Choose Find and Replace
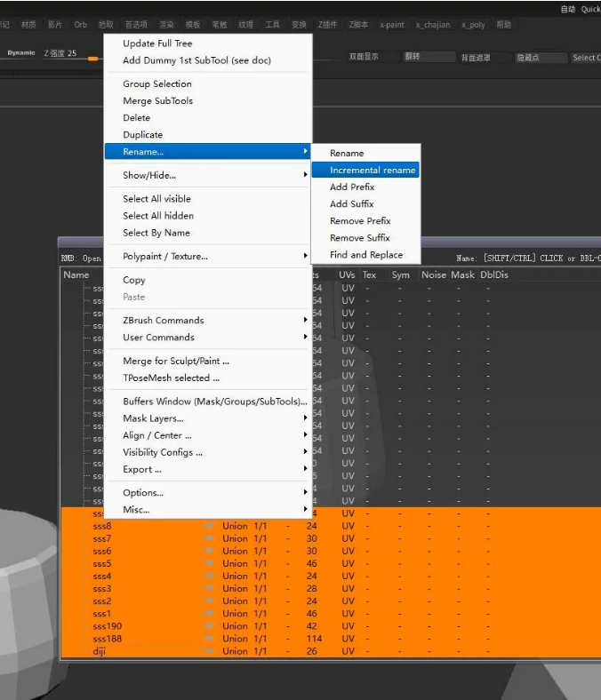 (x=365, y=255)
